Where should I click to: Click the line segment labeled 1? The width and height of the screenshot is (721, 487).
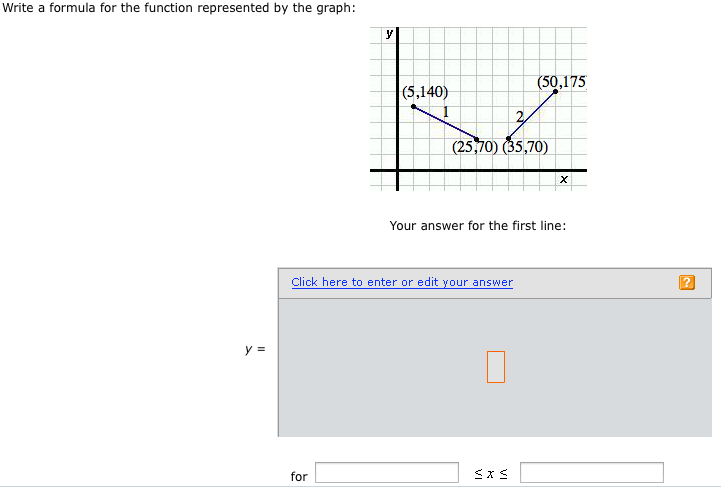tap(445, 123)
